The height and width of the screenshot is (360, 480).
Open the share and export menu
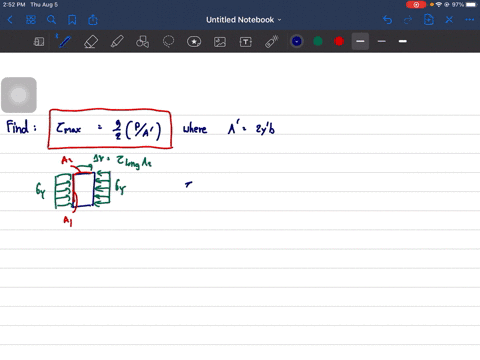point(93,20)
